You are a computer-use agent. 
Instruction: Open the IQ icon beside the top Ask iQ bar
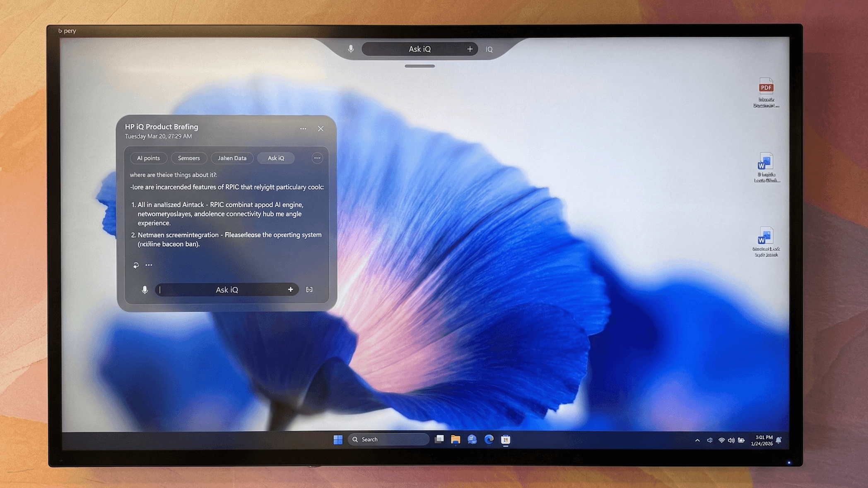click(489, 49)
